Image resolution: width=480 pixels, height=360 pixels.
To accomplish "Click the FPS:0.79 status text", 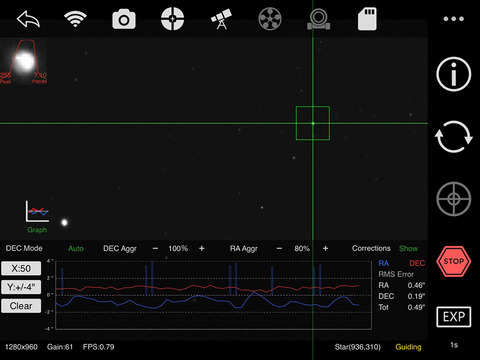I will pyautogui.click(x=98, y=347).
